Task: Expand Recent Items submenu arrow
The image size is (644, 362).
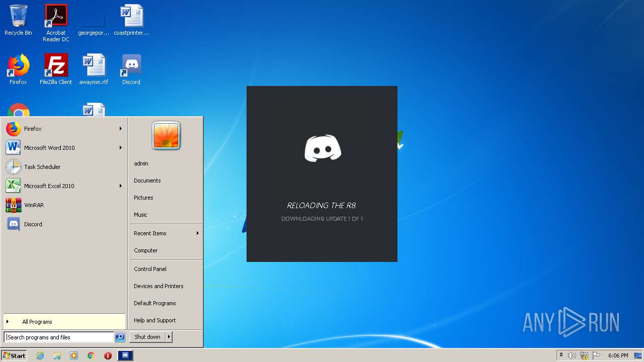Action: [x=198, y=233]
